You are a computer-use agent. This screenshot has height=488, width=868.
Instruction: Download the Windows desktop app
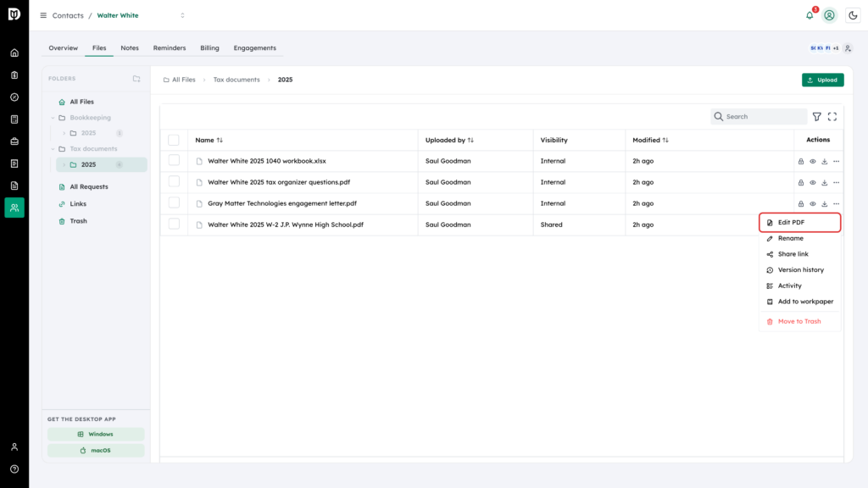[96, 435]
